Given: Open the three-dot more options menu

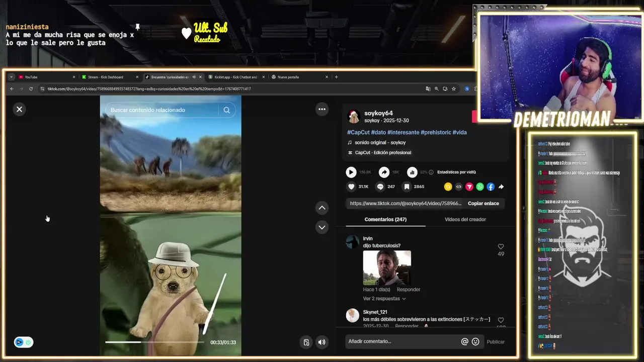Looking at the screenshot, I should tap(322, 109).
